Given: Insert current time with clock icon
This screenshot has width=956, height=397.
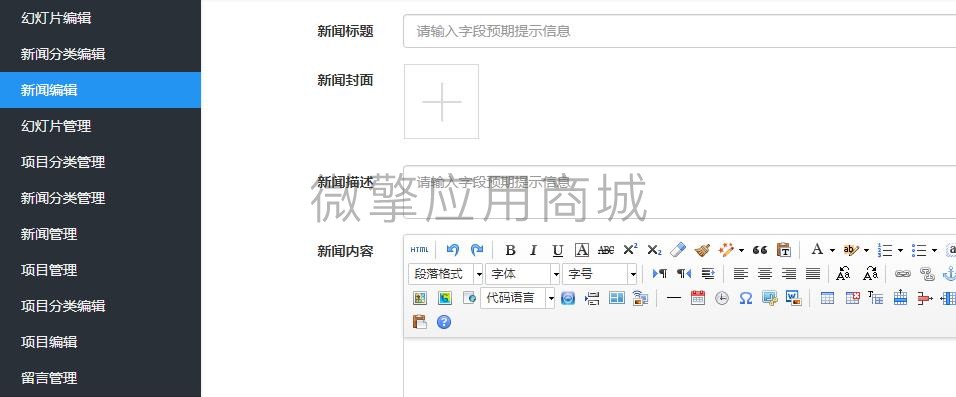Looking at the screenshot, I should pyautogui.click(x=722, y=298).
